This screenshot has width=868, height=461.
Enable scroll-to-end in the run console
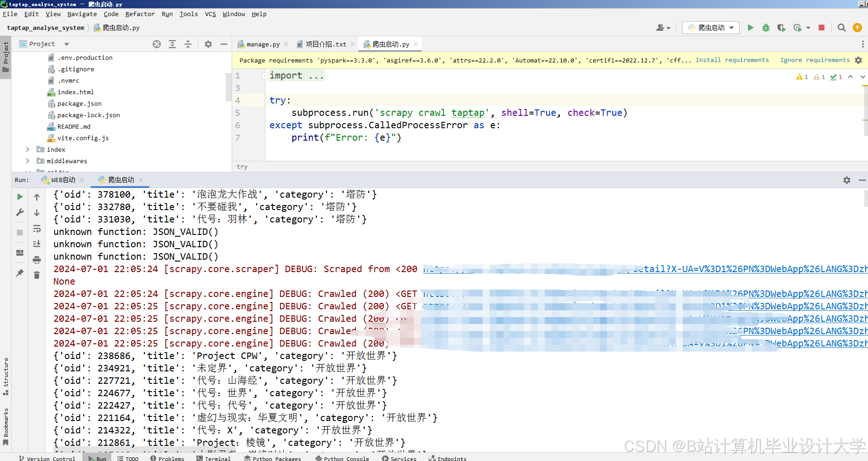37,244
